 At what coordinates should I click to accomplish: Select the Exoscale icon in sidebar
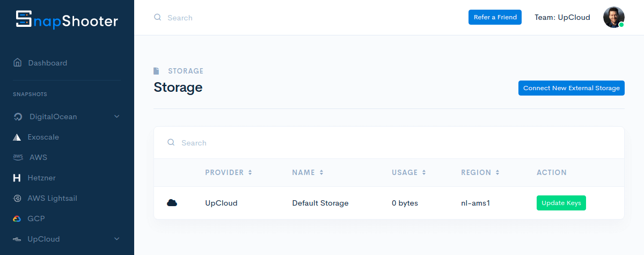click(17, 137)
